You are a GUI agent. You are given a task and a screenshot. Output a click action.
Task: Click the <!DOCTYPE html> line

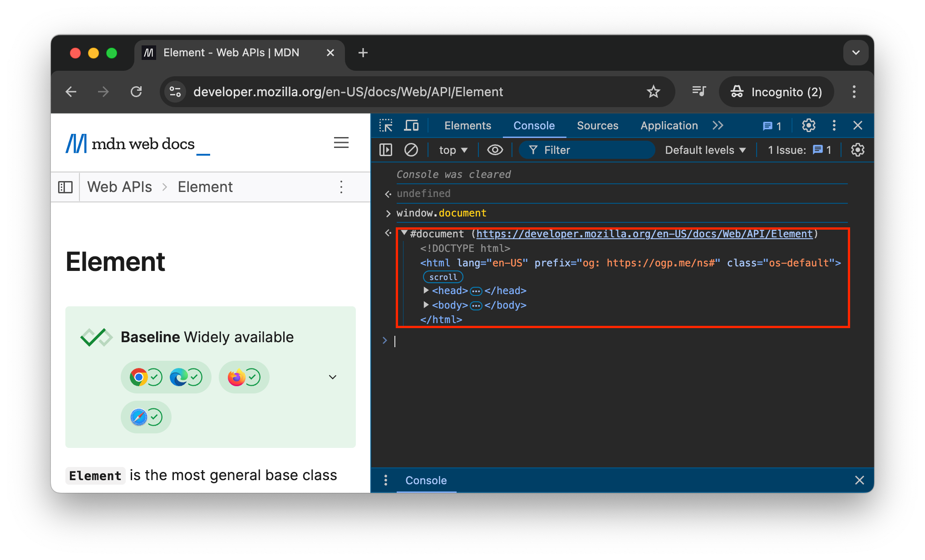[465, 249]
